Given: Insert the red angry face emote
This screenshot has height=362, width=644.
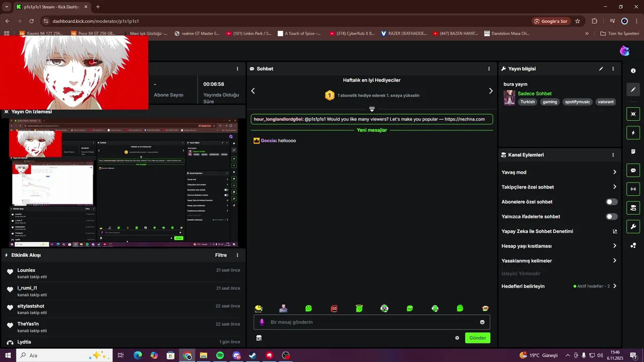Looking at the screenshot, I should (x=334, y=308).
